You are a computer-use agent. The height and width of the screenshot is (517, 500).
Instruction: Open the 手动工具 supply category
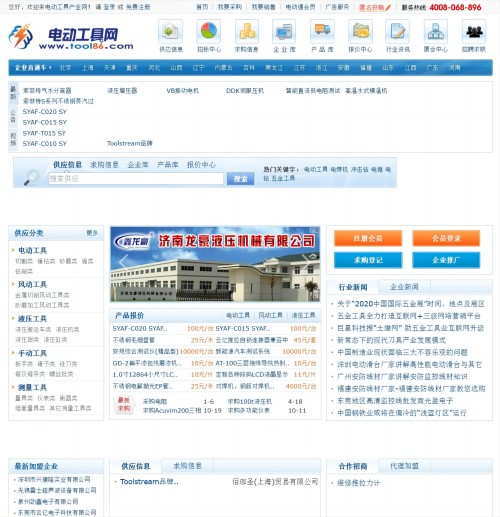pyautogui.click(x=32, y=353)
